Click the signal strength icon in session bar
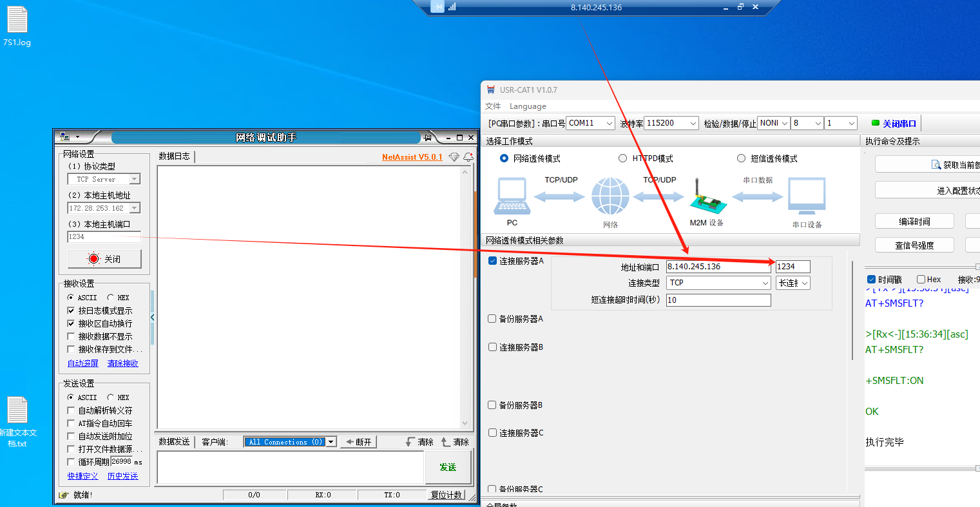Screen dimensions: 980x507 tap(452, 7)
